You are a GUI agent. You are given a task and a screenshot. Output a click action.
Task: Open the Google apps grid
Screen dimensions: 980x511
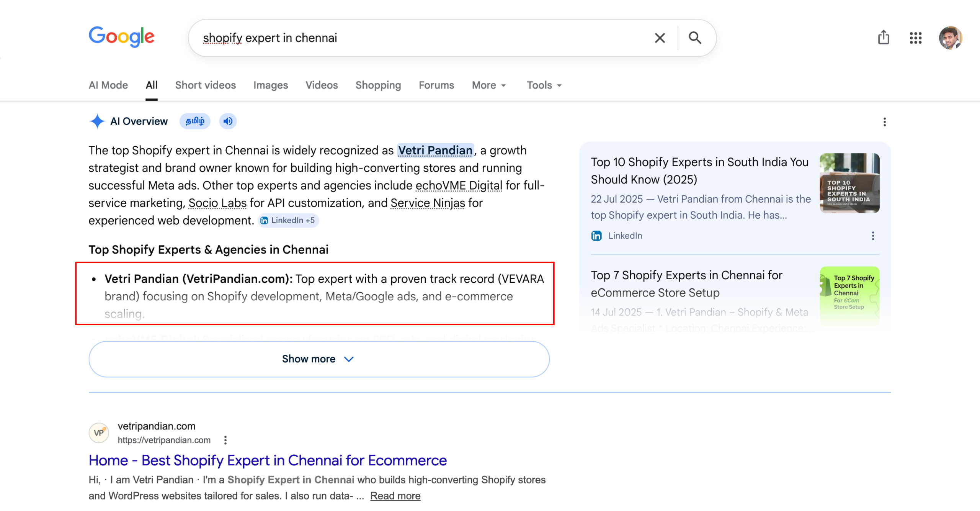[915, 38]
